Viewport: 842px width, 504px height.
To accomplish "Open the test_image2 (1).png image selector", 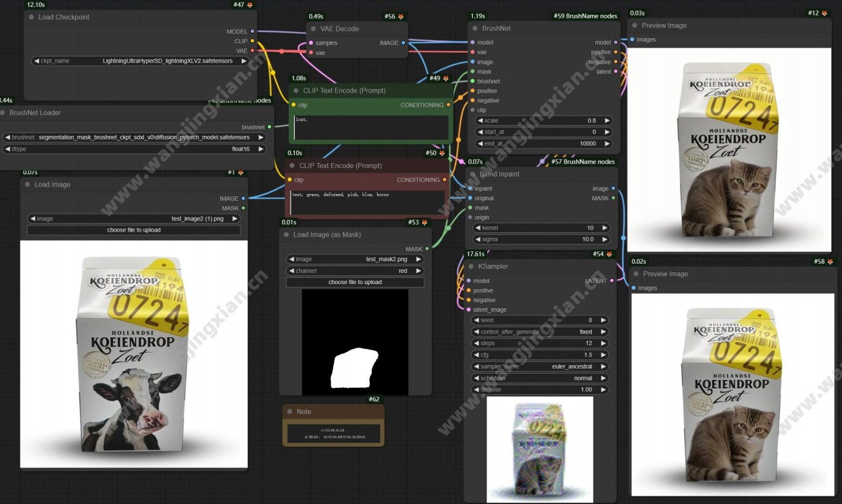I will click(134, 219).
